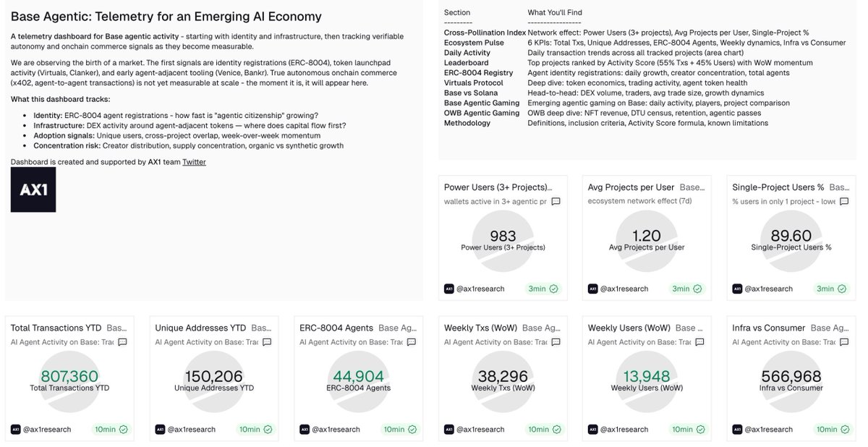
Task: Click the green check icon on Power Users card
Action: pos(554,289)
